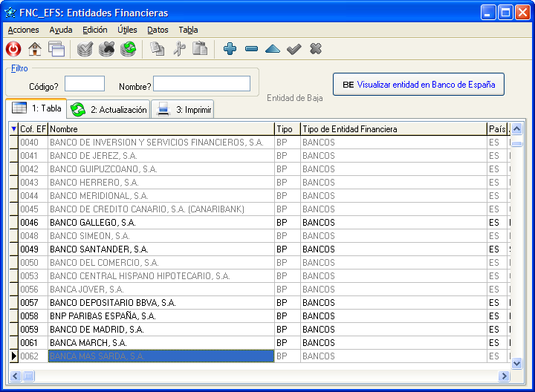Open the Ayuda menu
The height and width of the screenshot is (392, 535).
tap(61, 30)
